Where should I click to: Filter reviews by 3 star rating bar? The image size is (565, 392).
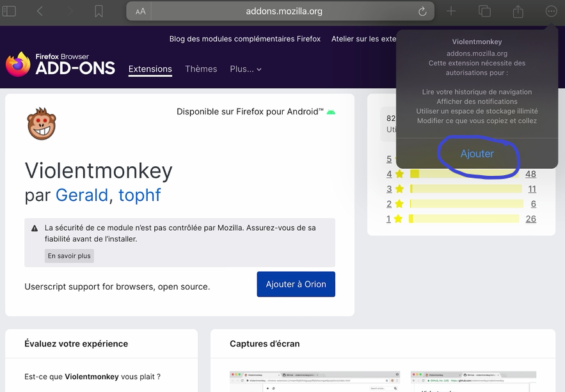(466, 189)
